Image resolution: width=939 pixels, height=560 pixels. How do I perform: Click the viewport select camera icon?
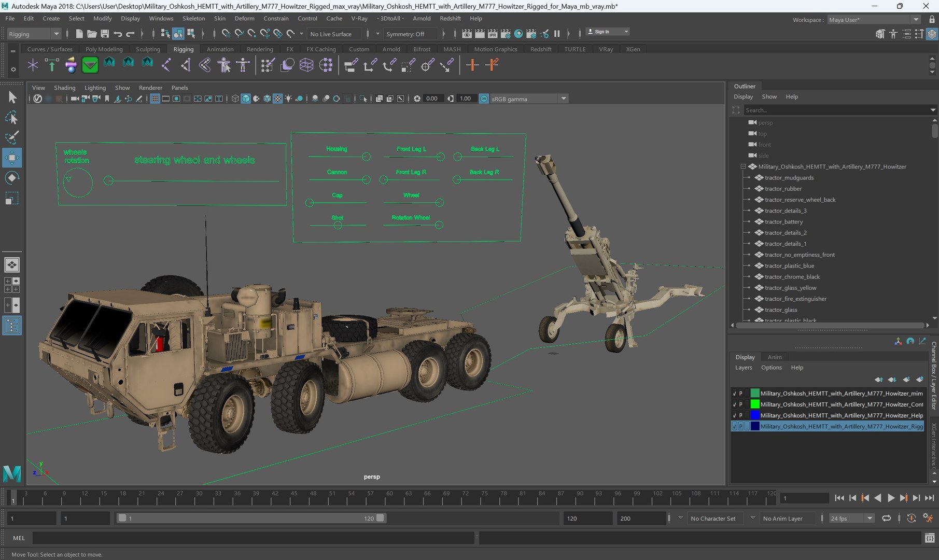(75, 99)
